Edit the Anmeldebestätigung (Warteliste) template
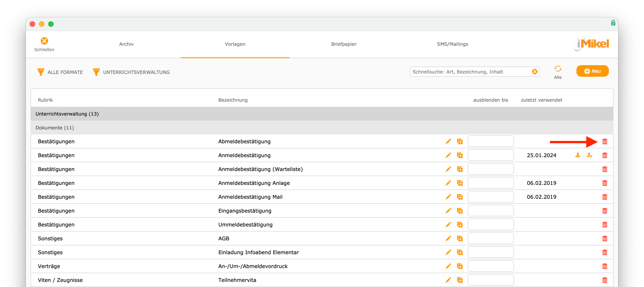The height and width of the screenshot is (287, 644). click(x=448, y=169)
